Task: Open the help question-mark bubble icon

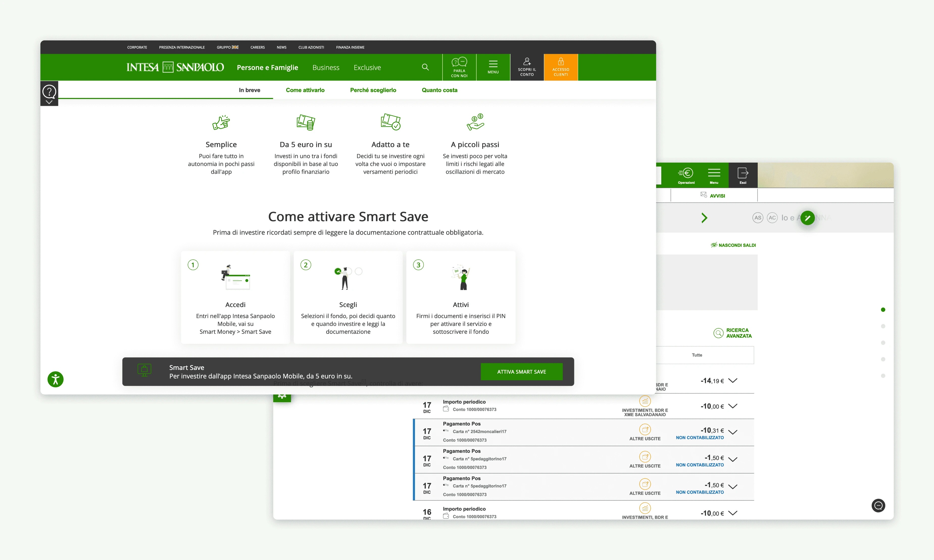Action: tap(50, 92)
